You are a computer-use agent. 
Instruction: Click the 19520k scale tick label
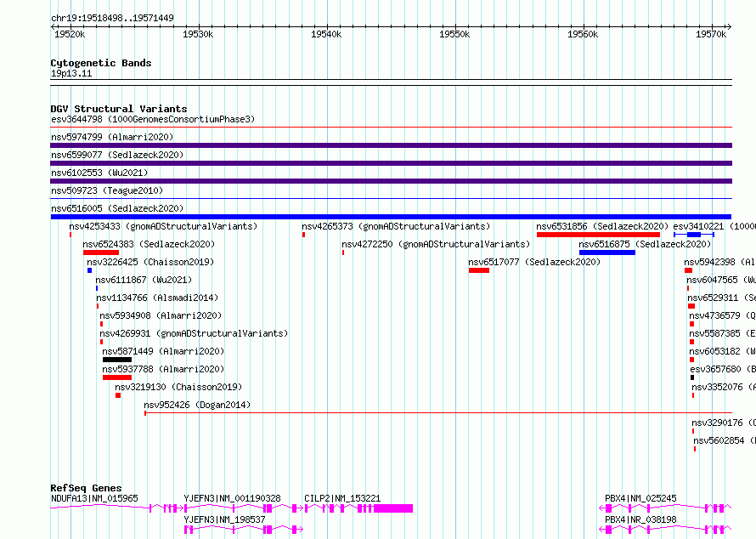pyautogui.click(x=70, y=34)
